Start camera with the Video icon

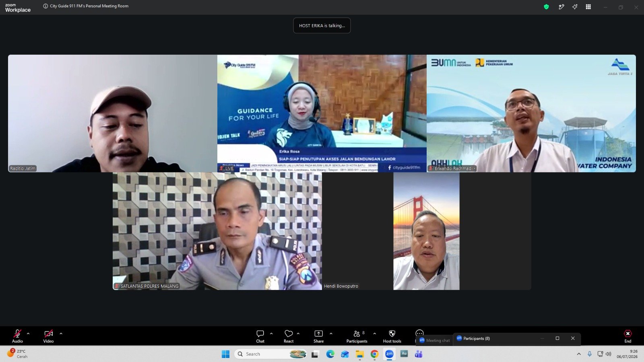tap(48, 334)
